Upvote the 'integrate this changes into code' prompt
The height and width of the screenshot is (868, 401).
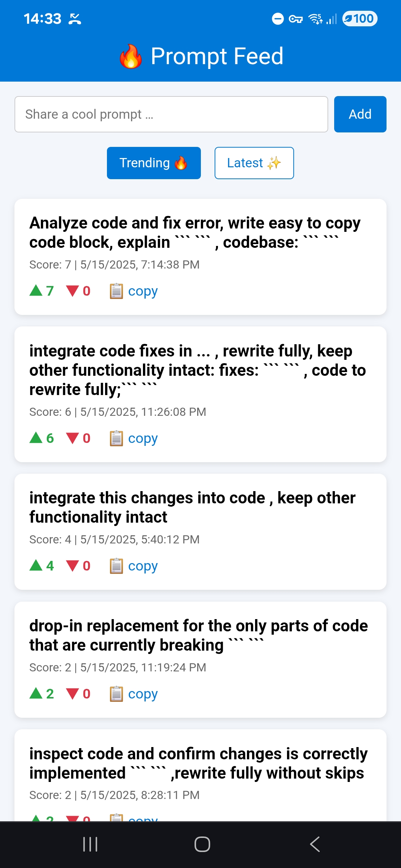(x=42, y=566)
